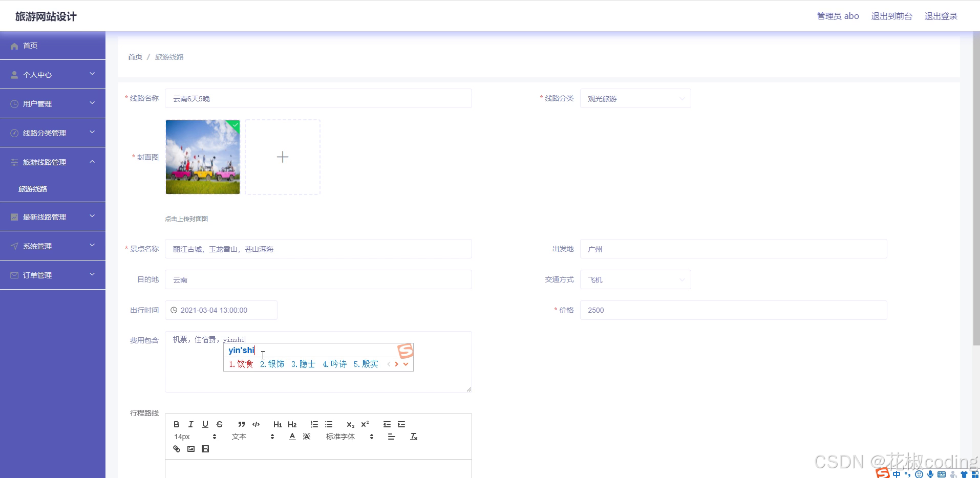Click the 首页 breadcrumb link
The width and height of the screenshot is (980, 478).
(x=135, y=57)
